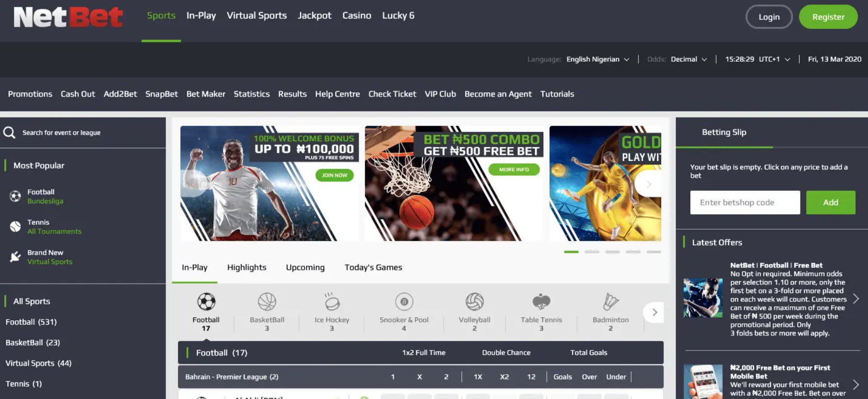Select the Football in-play sport icon
Viewport: 868px width, 399px height.
[206, 302]
